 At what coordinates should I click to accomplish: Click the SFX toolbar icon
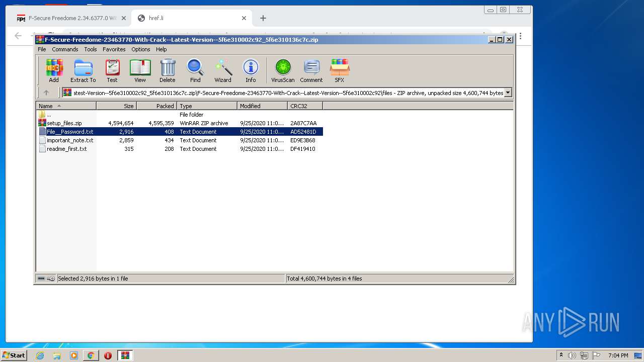[x=340, y=71]
